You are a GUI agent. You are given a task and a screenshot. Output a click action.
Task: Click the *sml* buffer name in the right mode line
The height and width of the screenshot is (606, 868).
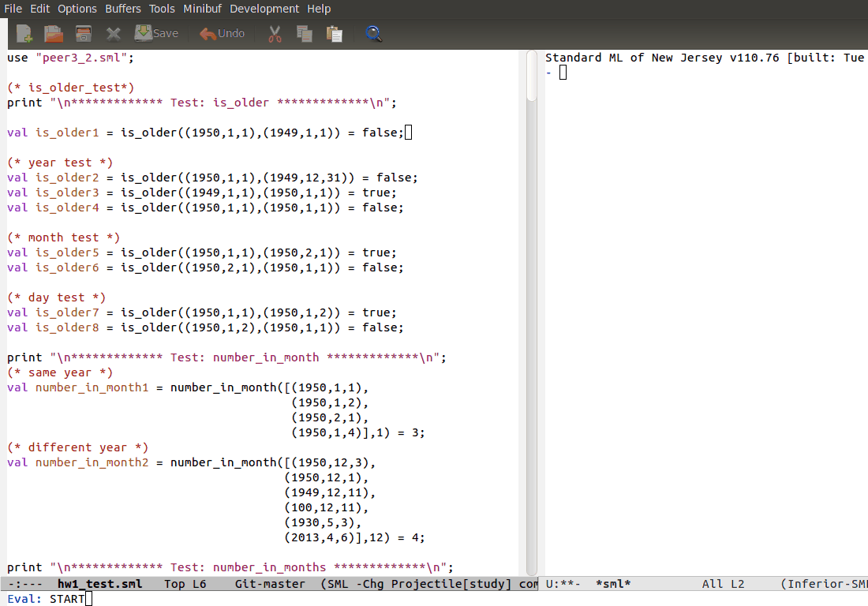click(612, 583)
